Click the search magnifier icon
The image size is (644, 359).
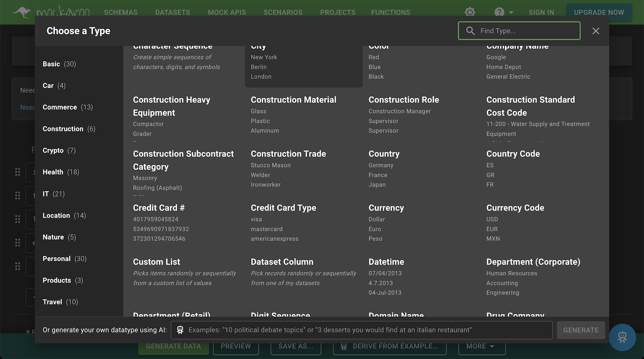click(470, 31)
